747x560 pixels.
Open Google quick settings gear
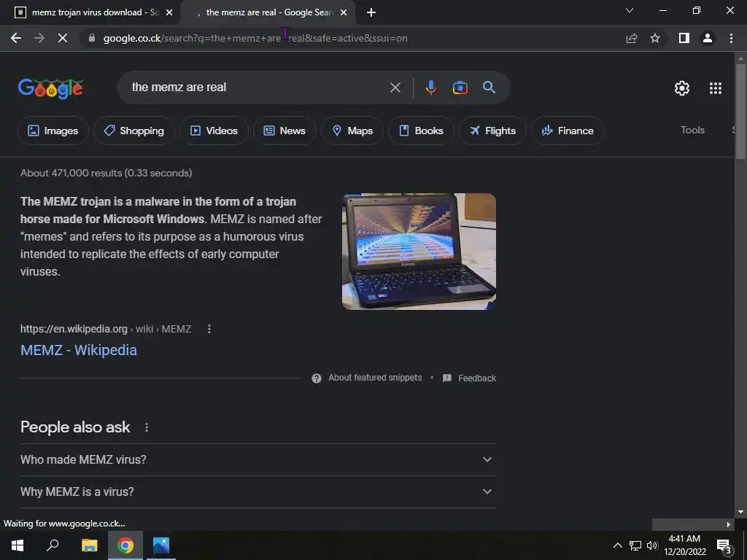682,88
